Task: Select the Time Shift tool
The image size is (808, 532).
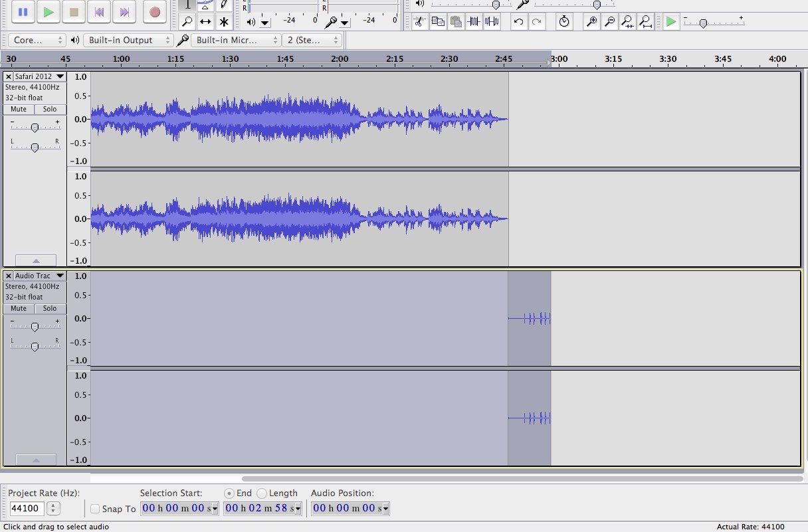Action: pos(205,22)
